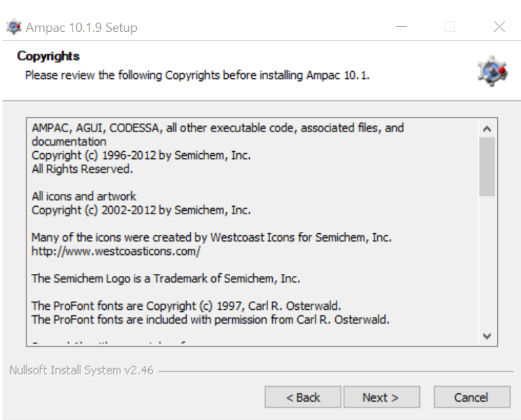The image size is (521, 420).
Task: Go back with the < Back button
Action: pos(303,397)
